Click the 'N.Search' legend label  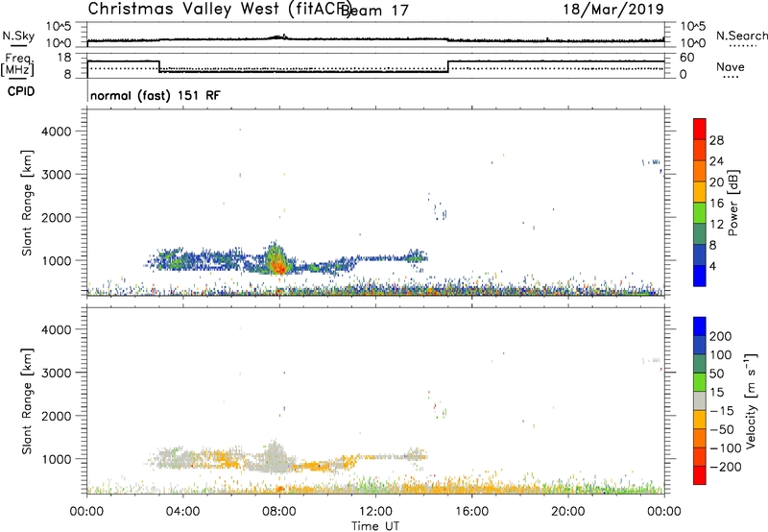point(741,36)
